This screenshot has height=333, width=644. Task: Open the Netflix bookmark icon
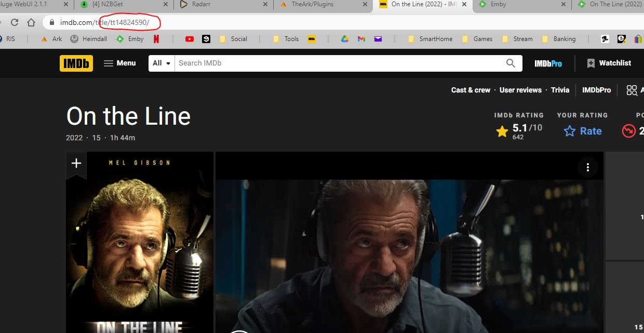(156, 39)
